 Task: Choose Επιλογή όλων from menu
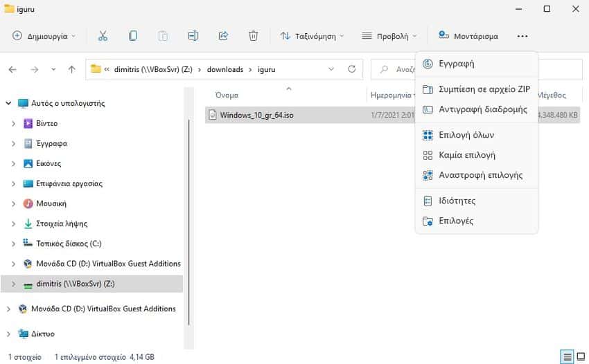(476, 135)
